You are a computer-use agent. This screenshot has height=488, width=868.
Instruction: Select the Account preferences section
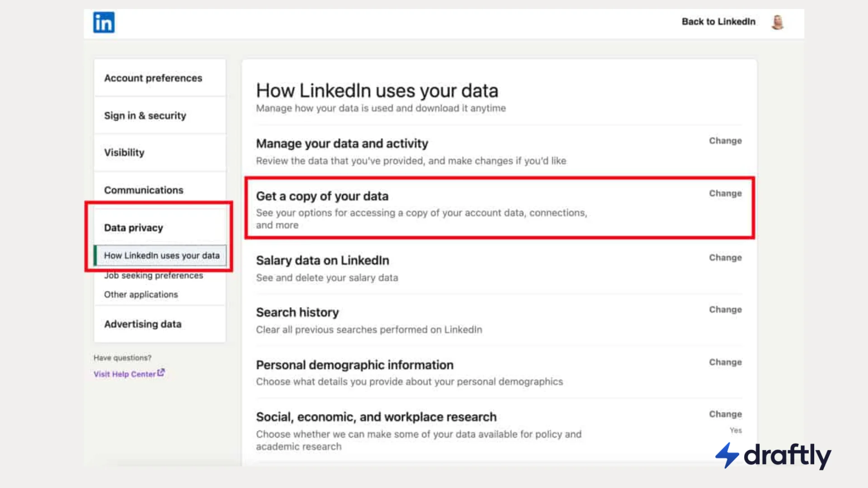coord(153,78)
